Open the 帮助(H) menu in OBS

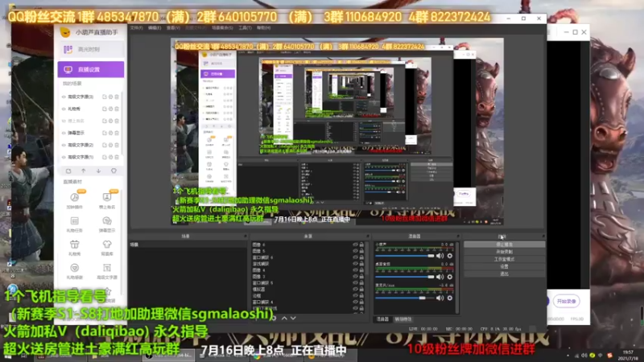(x=264, y=28)
